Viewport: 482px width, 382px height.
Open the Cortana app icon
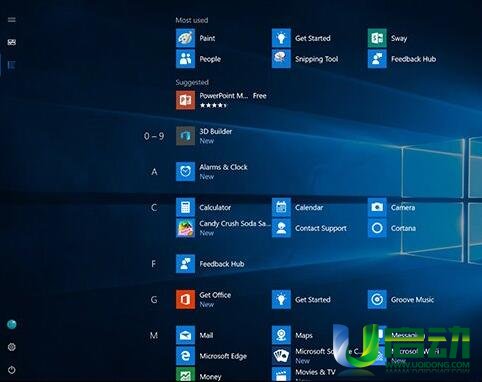(377, 228)
